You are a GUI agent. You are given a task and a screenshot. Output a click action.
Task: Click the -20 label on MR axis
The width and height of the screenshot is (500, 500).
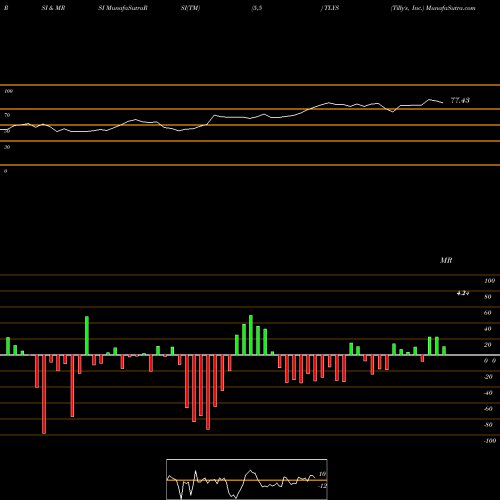488,377
